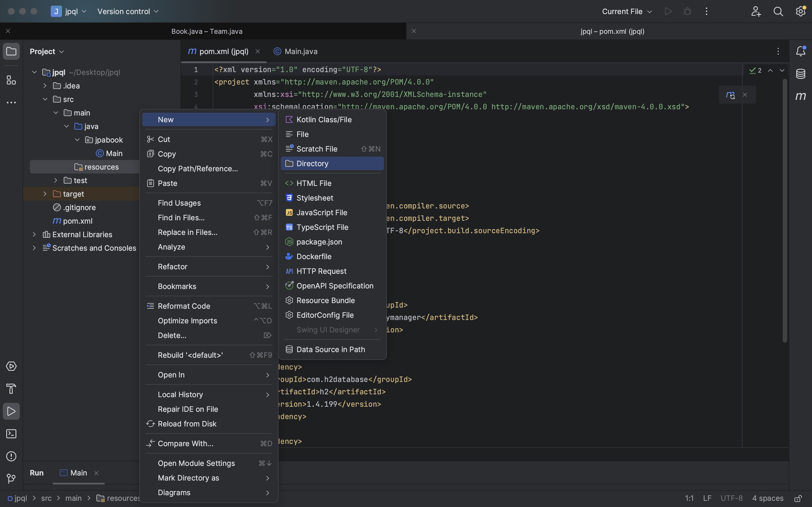
Task: Click the editor vertical scrollbar
Action: 784,211
